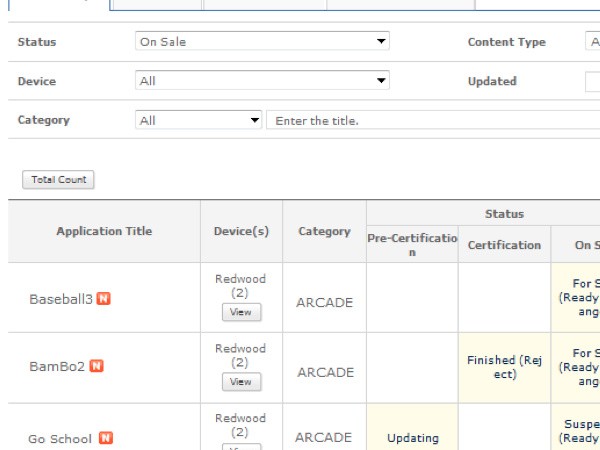Click the N badge beside Baseball3
600x450 pixels.
[103, 299]
